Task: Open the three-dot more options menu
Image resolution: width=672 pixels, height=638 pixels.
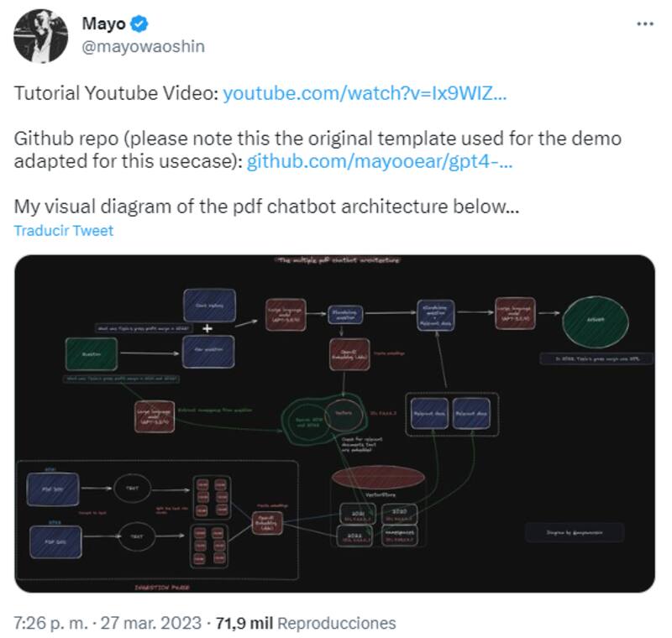Action: pyautogui.click(x=644, y=24)
